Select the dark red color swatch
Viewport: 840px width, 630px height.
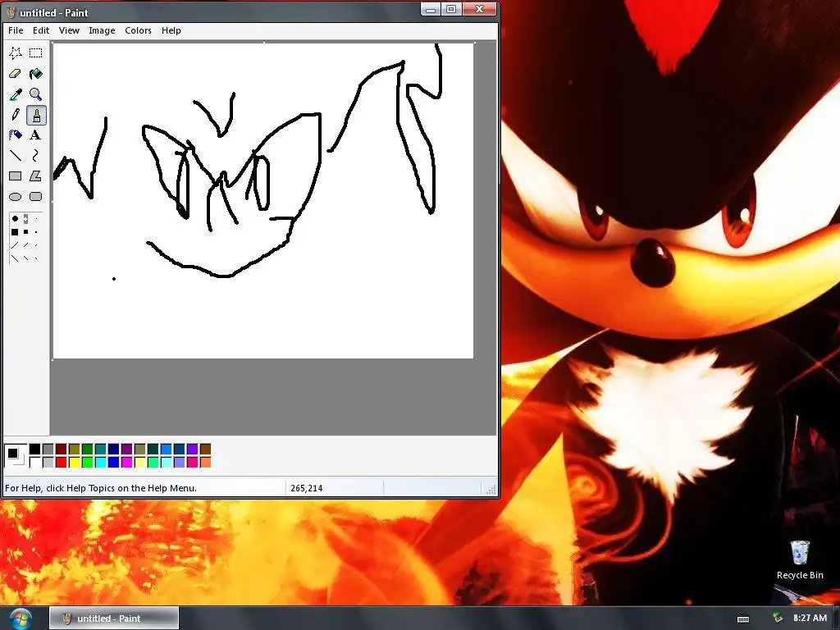61,449
